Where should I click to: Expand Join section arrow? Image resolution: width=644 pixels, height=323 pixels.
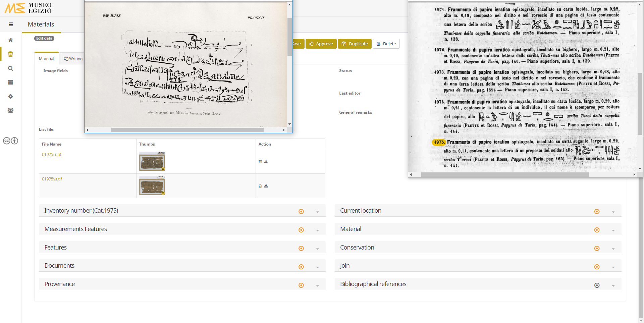coord(613,267)
